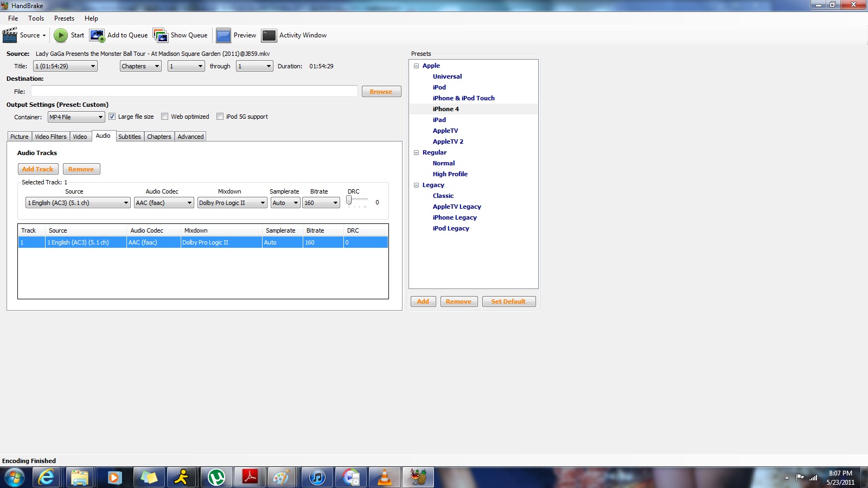The width and height of the screenshot is (868, 488).
Task: Open the ending chapter dropdown
Action: coord(254,66)
